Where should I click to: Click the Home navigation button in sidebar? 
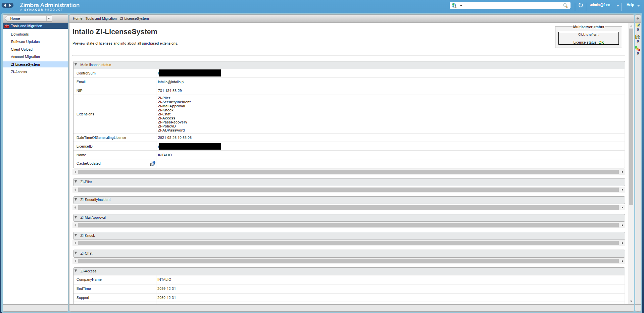(26, 18)
